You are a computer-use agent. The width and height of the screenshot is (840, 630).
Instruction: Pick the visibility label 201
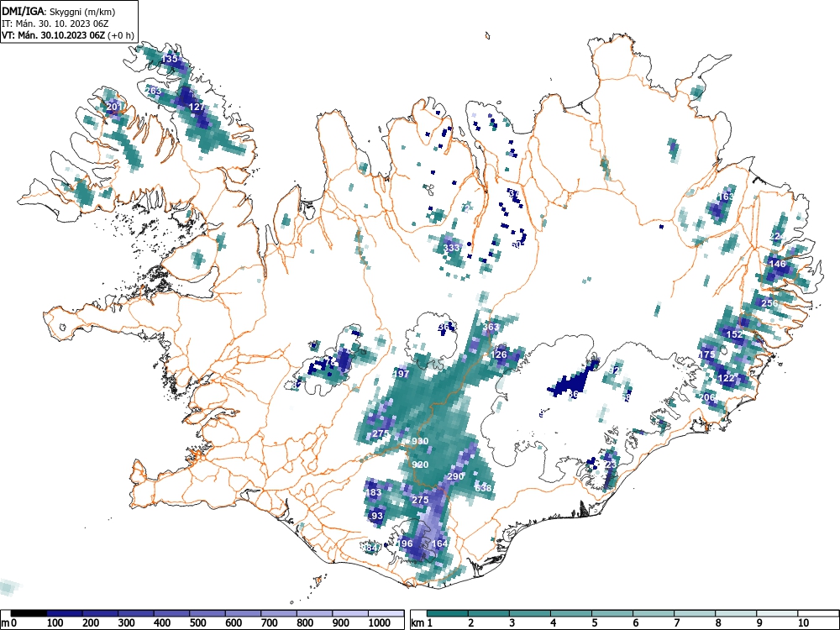click(x=113, y=107)
